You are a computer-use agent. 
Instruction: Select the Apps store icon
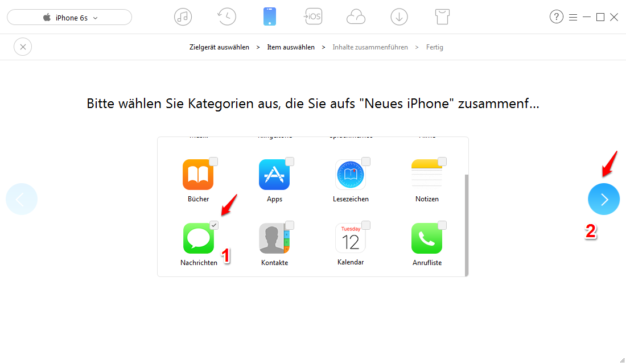274,175
